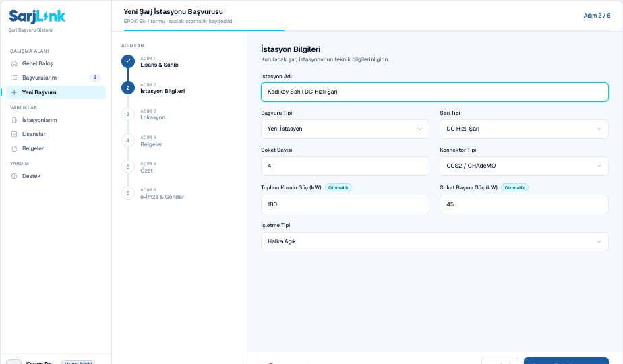The height and width of the screenshot is (364, 623).
Task: Click chevron of DC Hızlı Şarj select
Action: 599,129
